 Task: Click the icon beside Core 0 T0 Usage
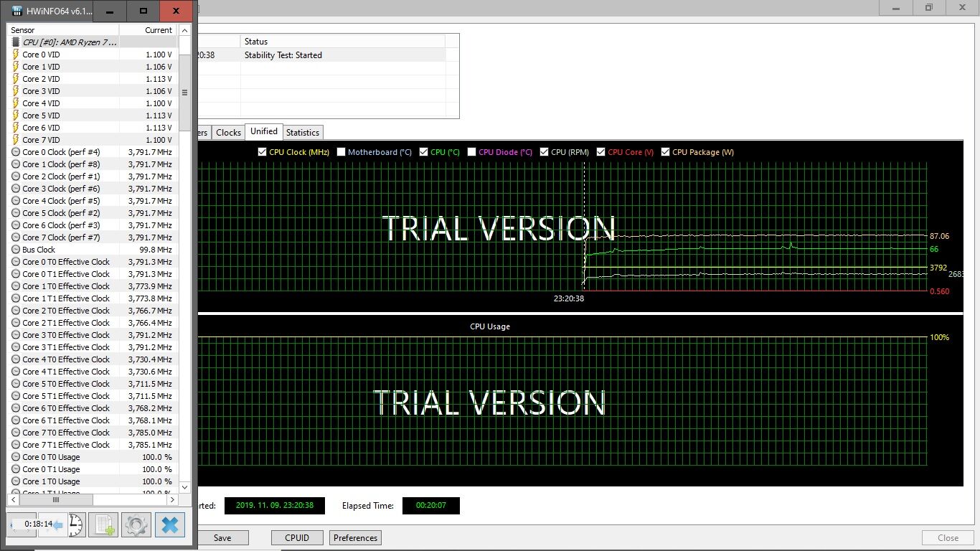pos(16,457)
